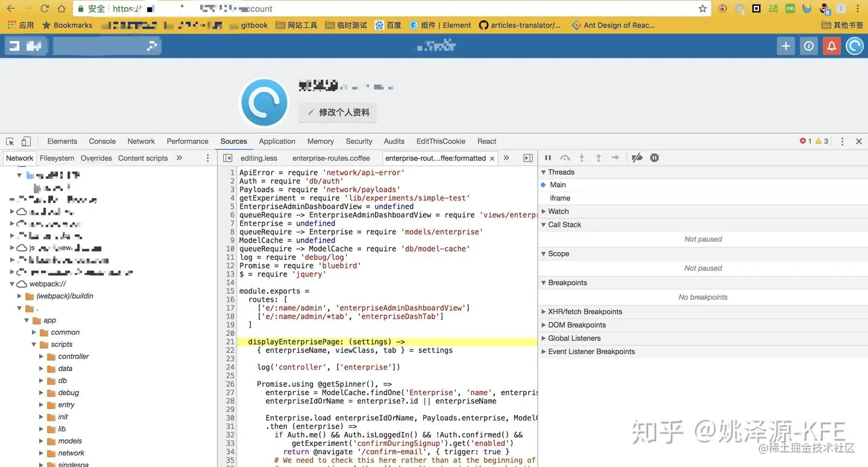Toggle Pause on exceptions
The image size is (868, 467).
[655, 158]
